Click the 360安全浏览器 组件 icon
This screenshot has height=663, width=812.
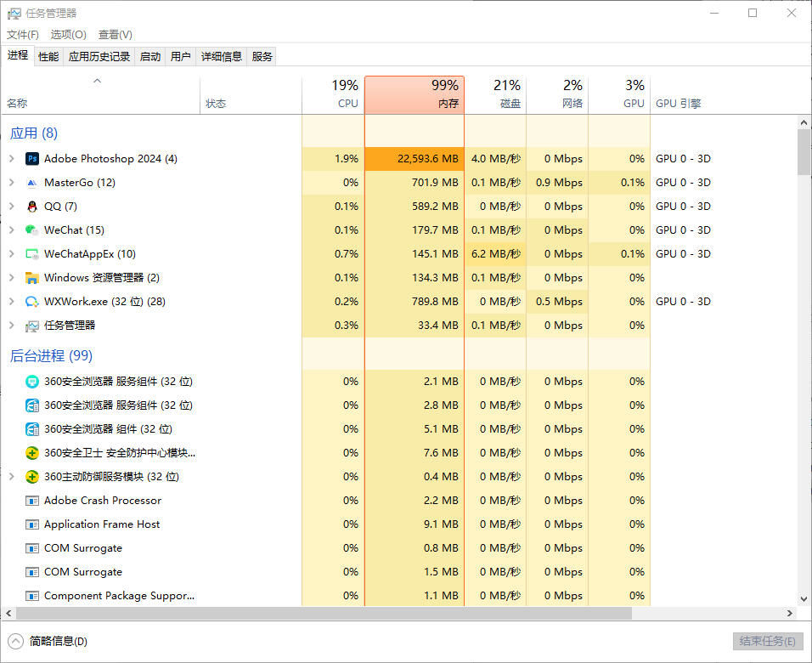pyautogui.click(x=32, y=429)
